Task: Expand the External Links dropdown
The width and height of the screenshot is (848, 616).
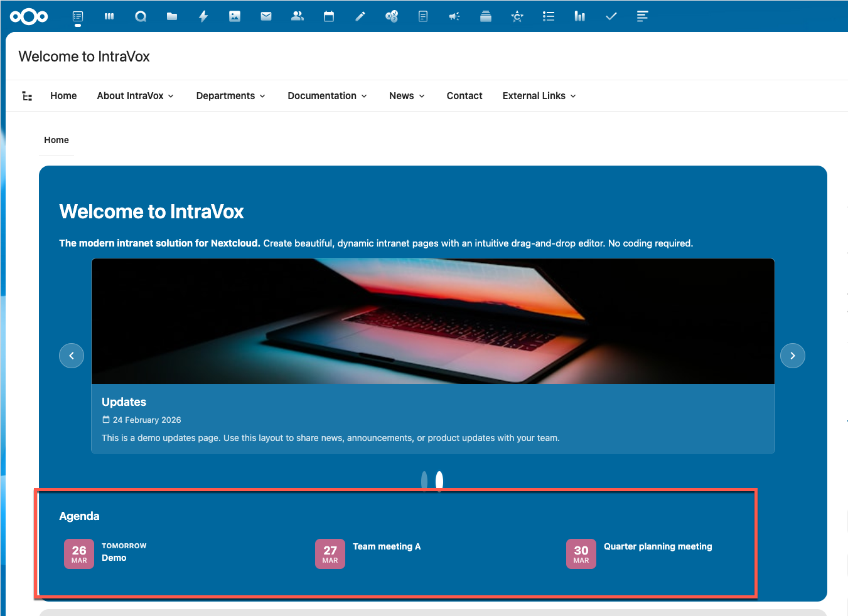Action: tap(539, 96)
